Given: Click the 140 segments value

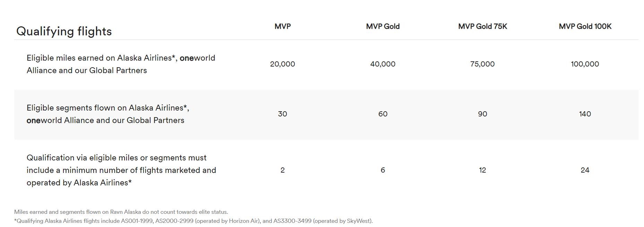Looking at the screenshot, I should (x=585, y=114).
